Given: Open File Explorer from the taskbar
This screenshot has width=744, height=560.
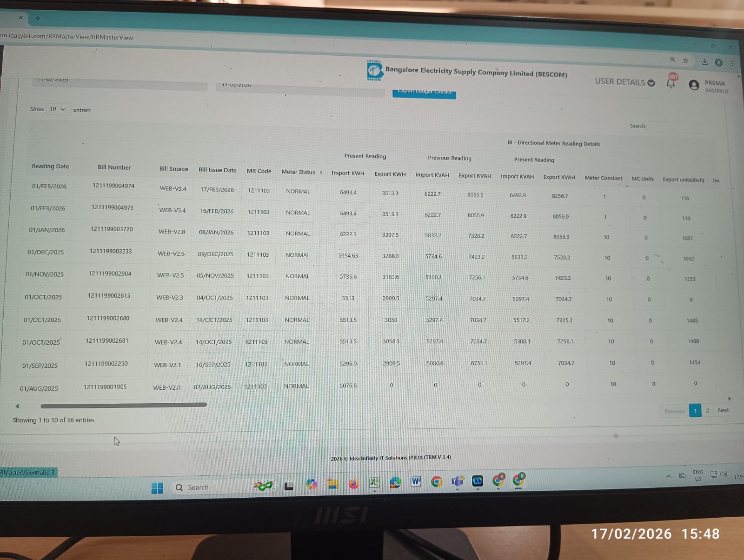Looking at the screenshot, I should (332, 484).
